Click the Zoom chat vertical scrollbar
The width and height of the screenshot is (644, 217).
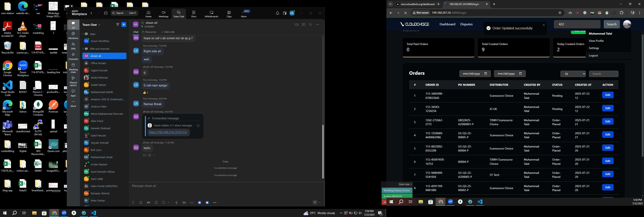[x=323, y=151]
